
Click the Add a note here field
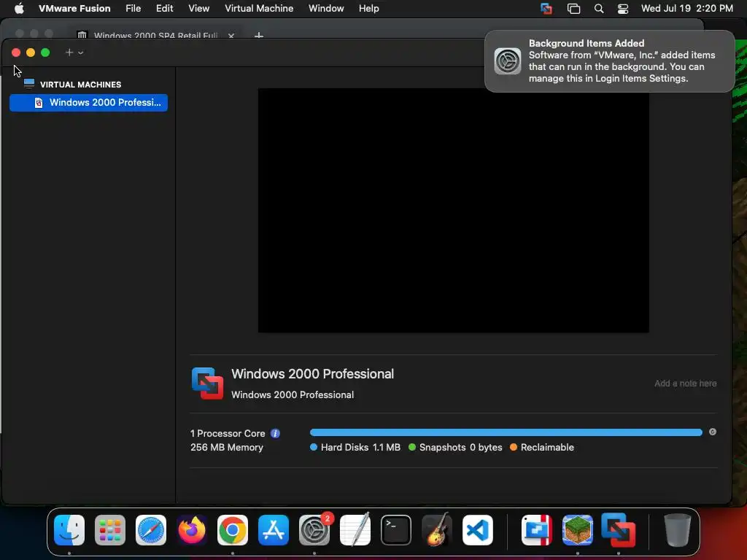[x=685, y=384]
